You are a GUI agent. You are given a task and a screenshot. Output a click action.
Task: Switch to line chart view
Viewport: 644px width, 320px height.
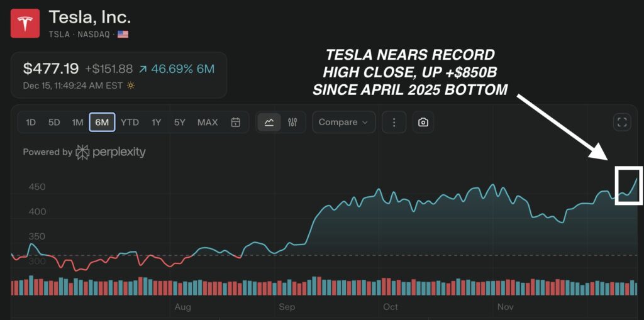pyautogui.click(x=269, y=122)
